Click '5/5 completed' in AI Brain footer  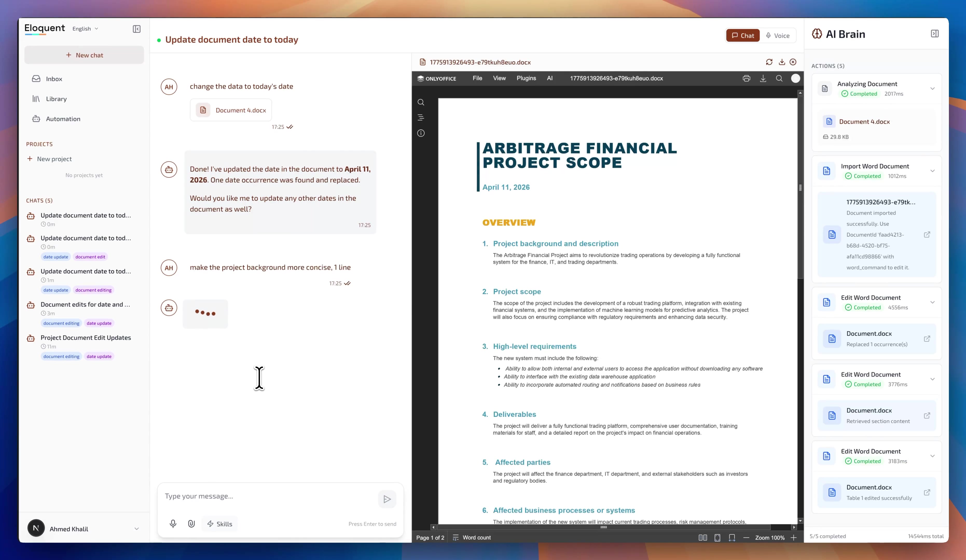click(827, 536)
